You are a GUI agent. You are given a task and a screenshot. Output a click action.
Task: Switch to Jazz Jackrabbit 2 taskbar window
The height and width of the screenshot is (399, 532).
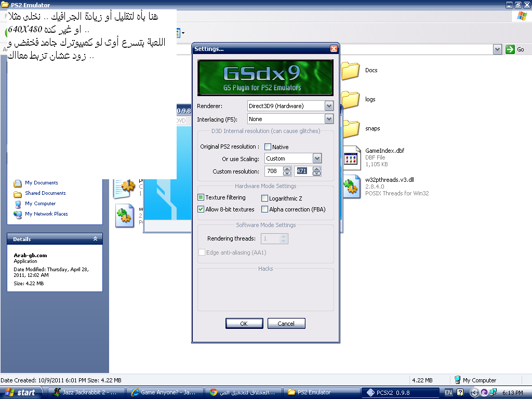coord(87,393)
